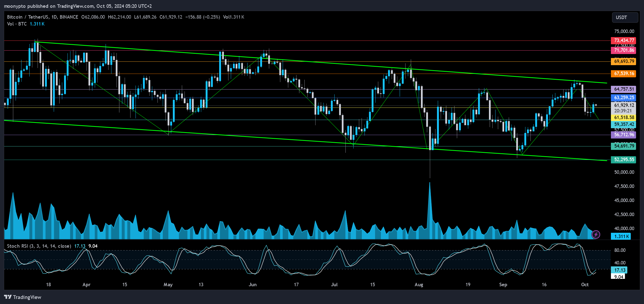644x304 pixels.
Task: Click the 63,259.25 blue price label
Action: click(624, 98)
